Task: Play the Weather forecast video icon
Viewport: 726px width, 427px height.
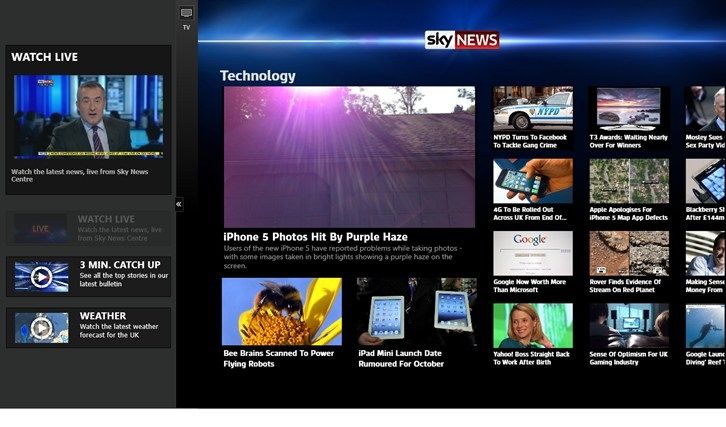Action: [x=41, y=328]
